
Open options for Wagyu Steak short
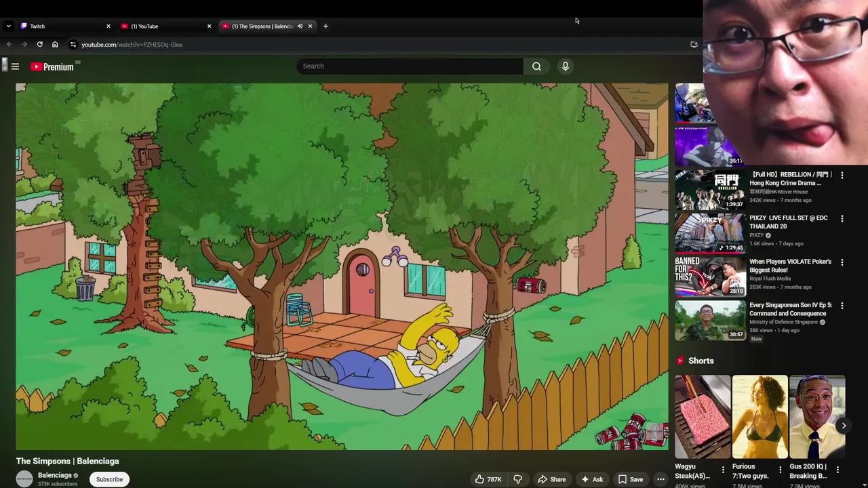(x=723, y=470)
